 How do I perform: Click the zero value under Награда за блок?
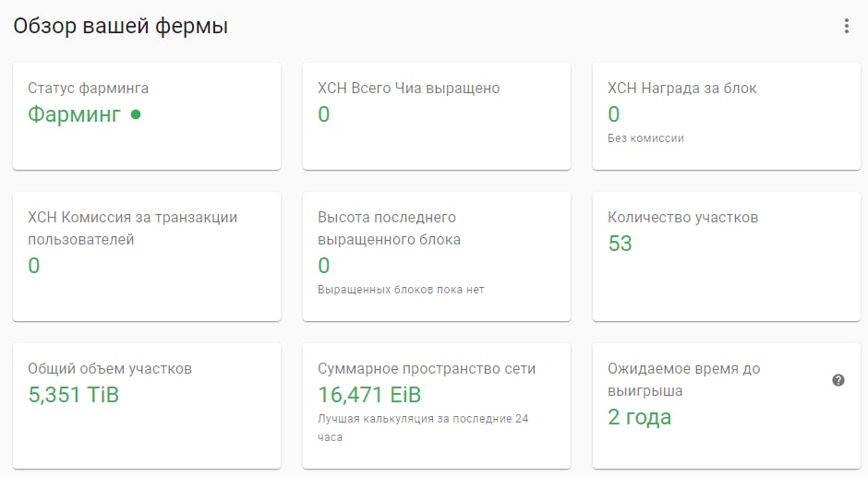click(x=614, y=114)
